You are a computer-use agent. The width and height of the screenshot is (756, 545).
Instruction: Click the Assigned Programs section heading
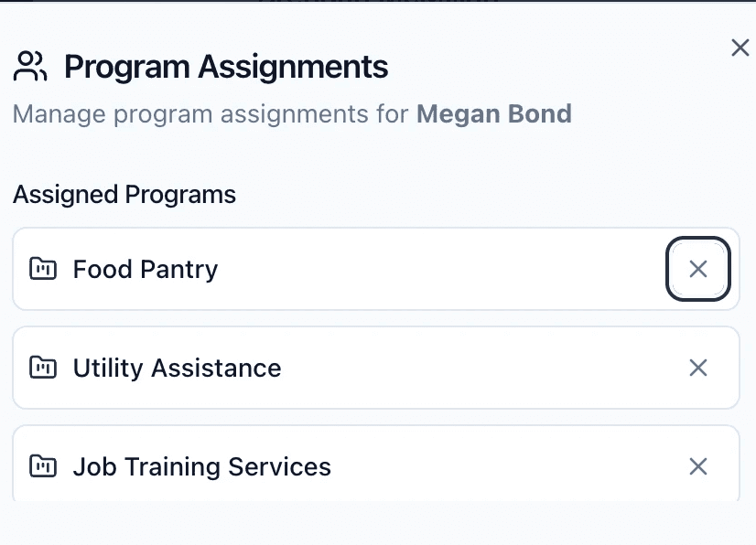(124, 195)
